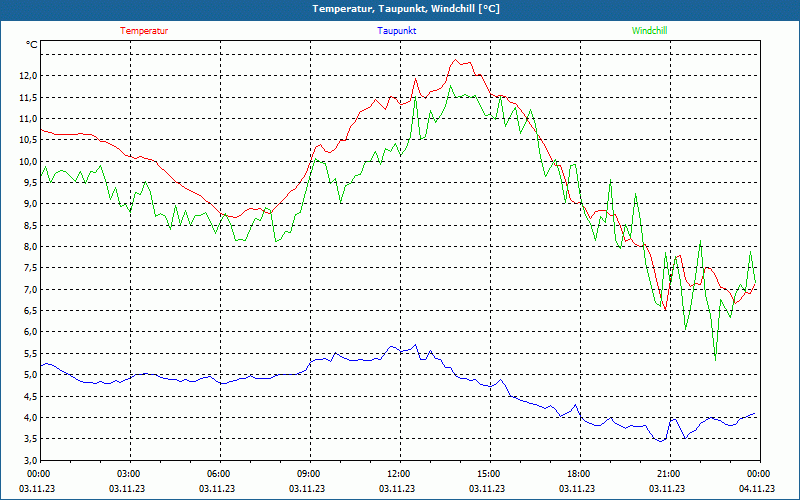Click the 09:00 time label
Image resolution: width=800 pixels, height=500 pixels.
310,474
